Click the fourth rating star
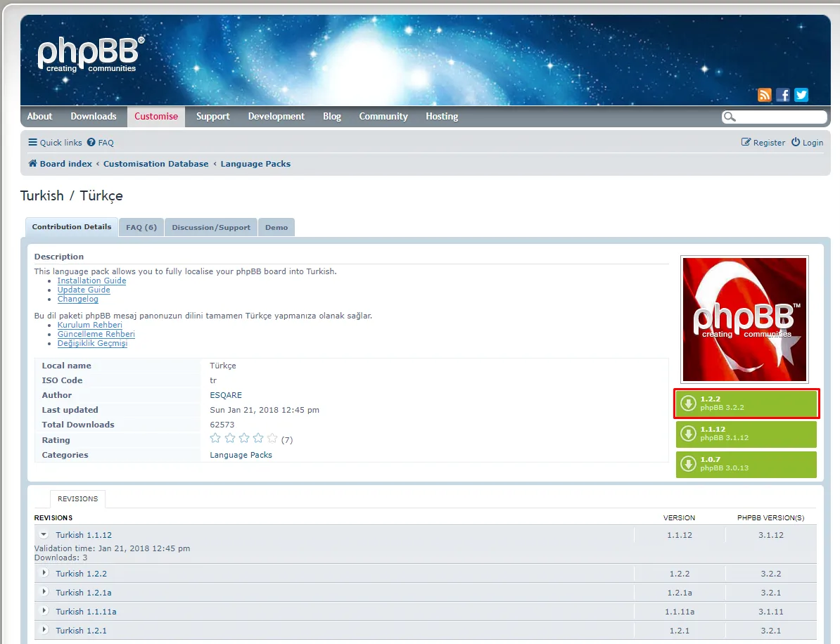 (258, 439)
